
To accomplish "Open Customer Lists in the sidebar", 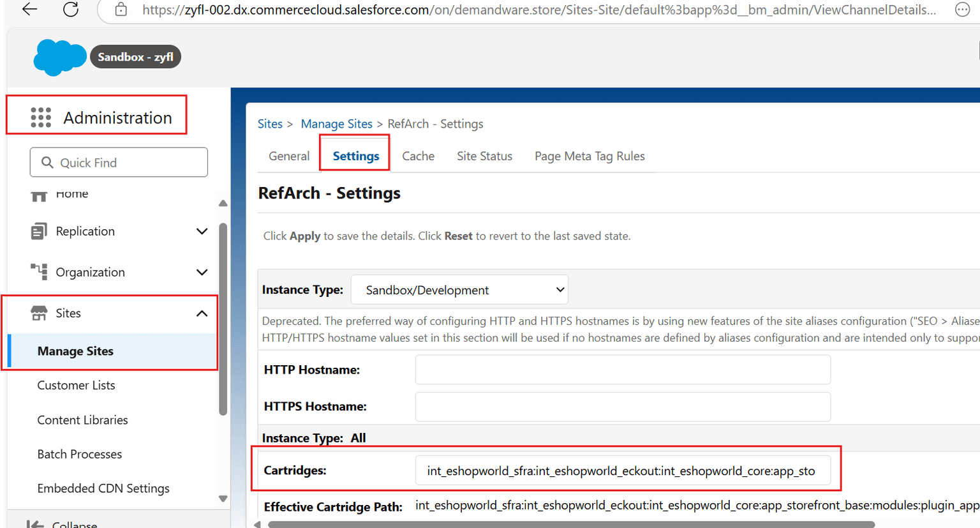I will (76, 385).
